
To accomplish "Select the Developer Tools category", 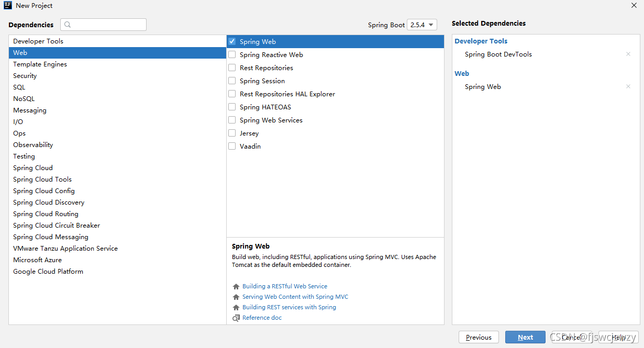I will tap(117, 41).
